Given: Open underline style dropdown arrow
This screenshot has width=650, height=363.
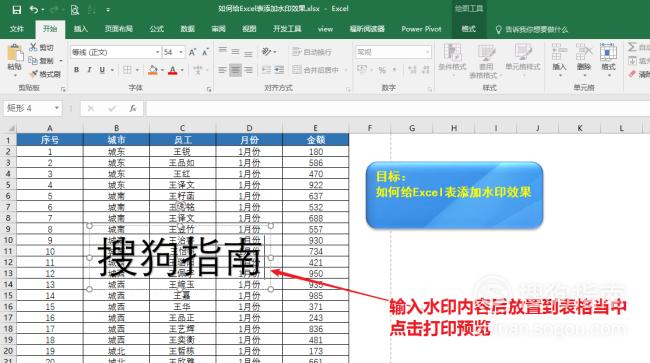Looking at the screenshot, I should tap(112, 70).
